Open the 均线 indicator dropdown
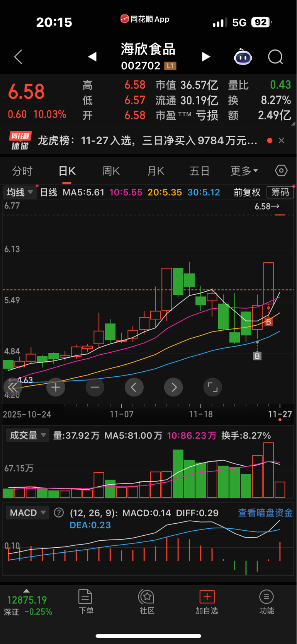Viewport: 297px width, 644px height. pyautogui.click(x=20, y=192)
